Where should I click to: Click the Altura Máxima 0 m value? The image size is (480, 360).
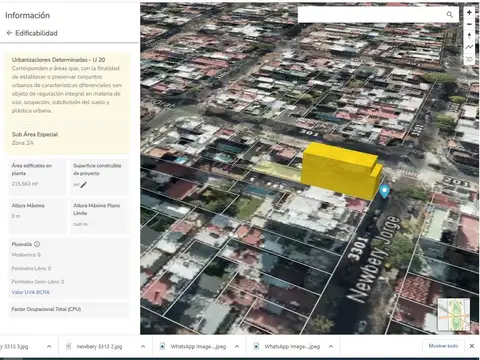[x=16, y=216]
